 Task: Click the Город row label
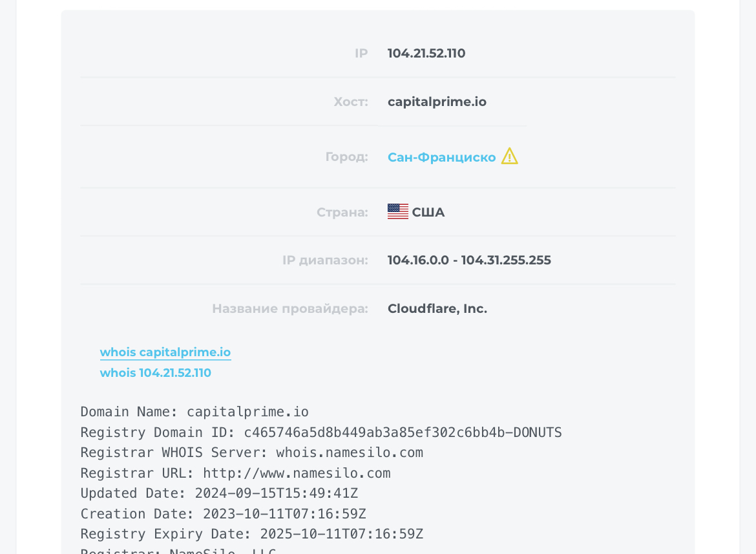coord(346,156)
